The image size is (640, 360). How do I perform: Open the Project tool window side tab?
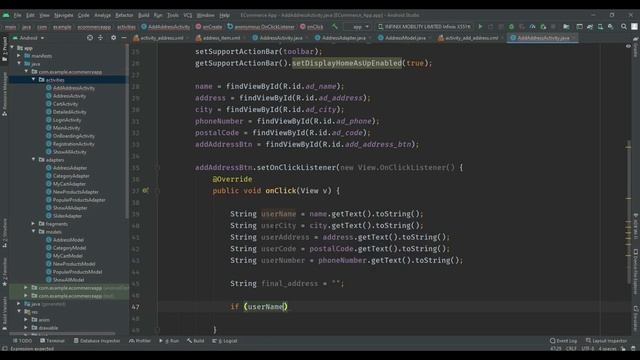[4, 49]
